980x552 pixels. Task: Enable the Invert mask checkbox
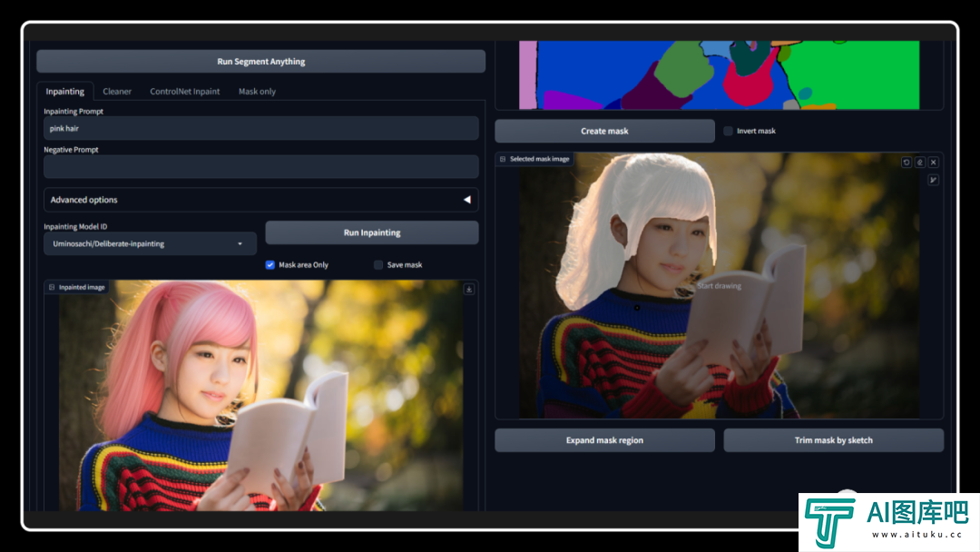[728, 132]
